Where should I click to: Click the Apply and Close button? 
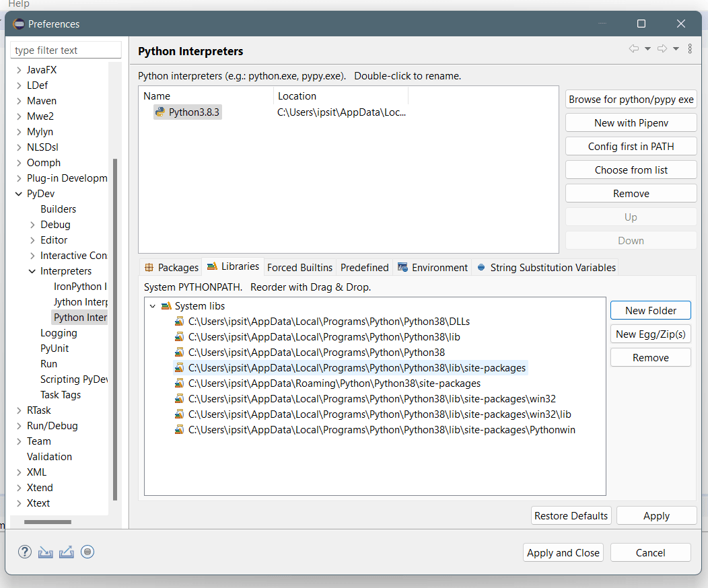563,553
